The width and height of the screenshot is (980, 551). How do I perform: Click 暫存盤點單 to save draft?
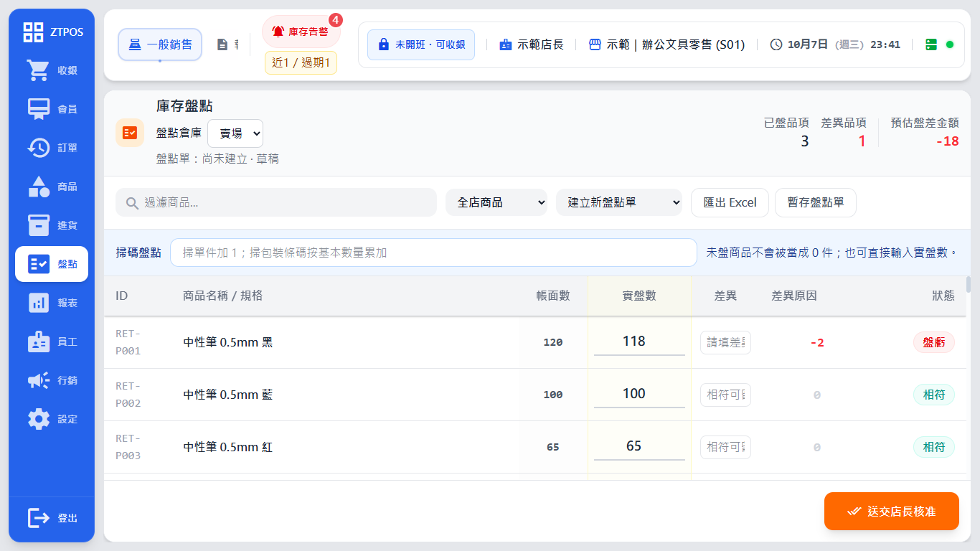pos(816,202)
